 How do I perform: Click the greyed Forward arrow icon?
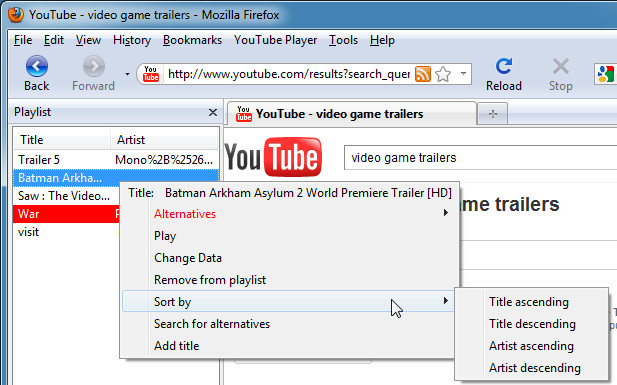tap(94, 66)
